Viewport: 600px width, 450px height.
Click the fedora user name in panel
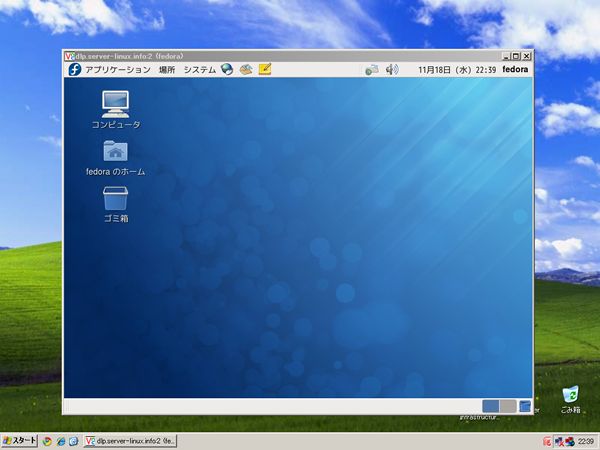coord(515,69)
